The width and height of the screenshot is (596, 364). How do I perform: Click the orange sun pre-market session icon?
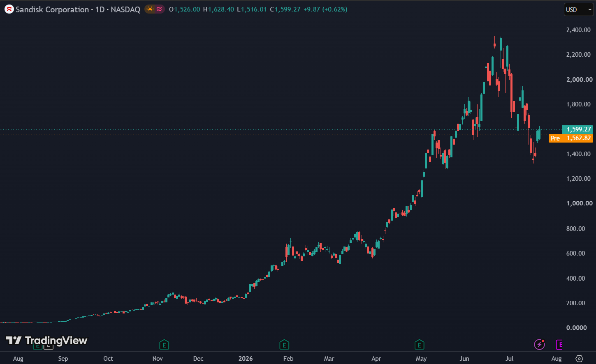click(x=150, y=9)
